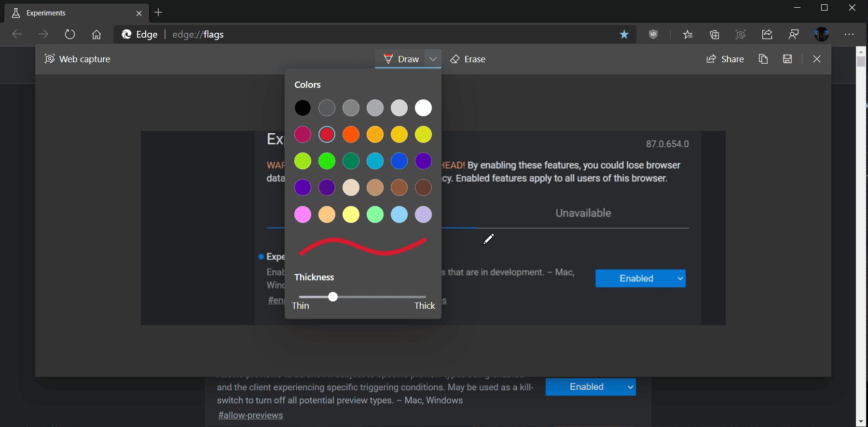Choose the bright green color swatch

327,161
